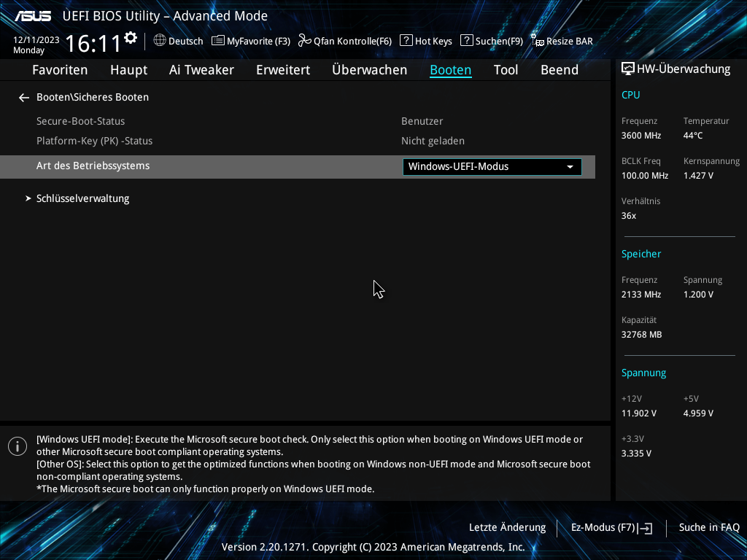The height and width of the screenshot is (560, 747).
Task: Open the Qfan Kontrolle fan icon
Action: [x=304, y=41]
